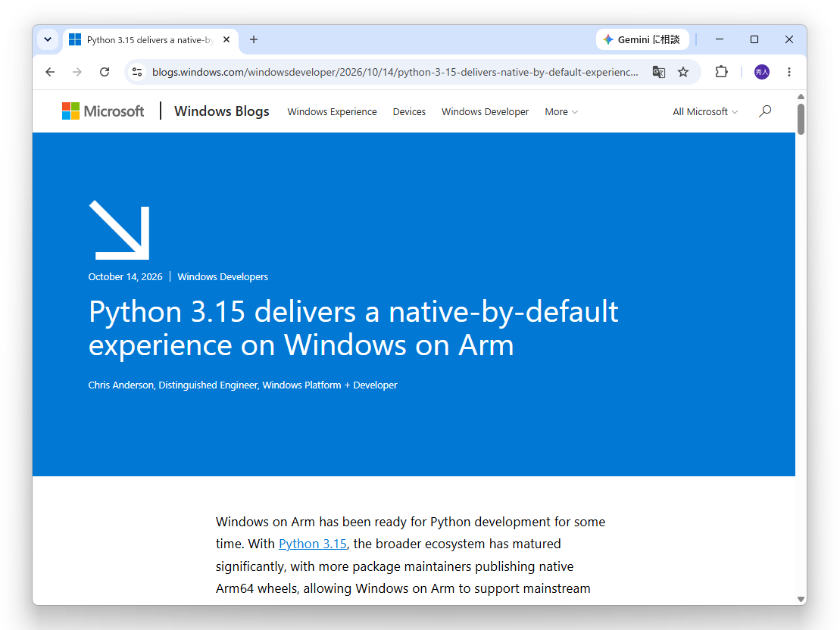The image size is (840, 630).
Task: Select the Python 3.15 delivers tab
Action: (x=150, y=40)
